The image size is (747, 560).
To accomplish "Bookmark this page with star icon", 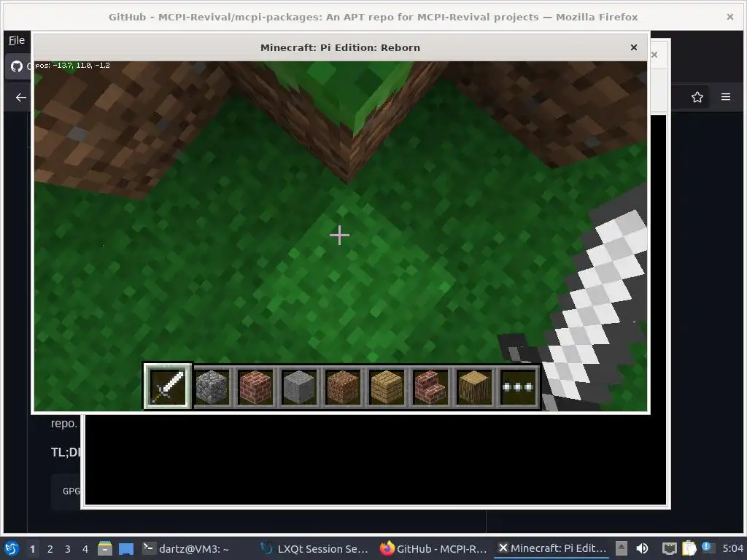I will pos(697,97).
